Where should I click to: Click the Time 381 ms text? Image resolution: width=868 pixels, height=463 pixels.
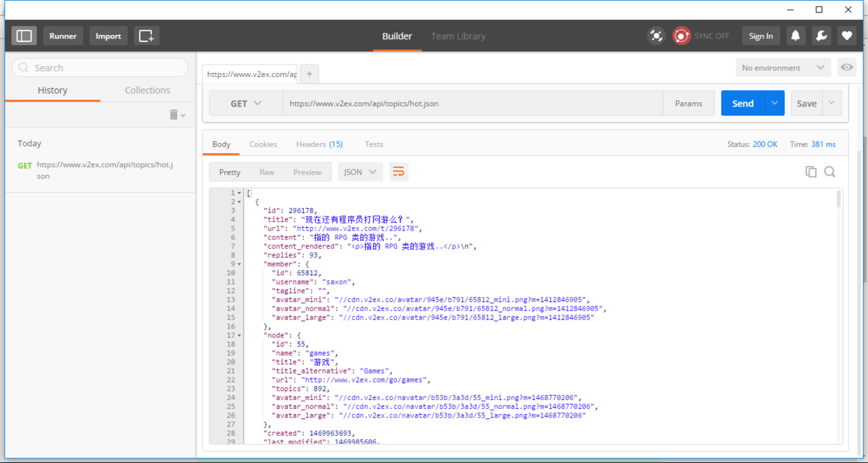coord(813,144)
